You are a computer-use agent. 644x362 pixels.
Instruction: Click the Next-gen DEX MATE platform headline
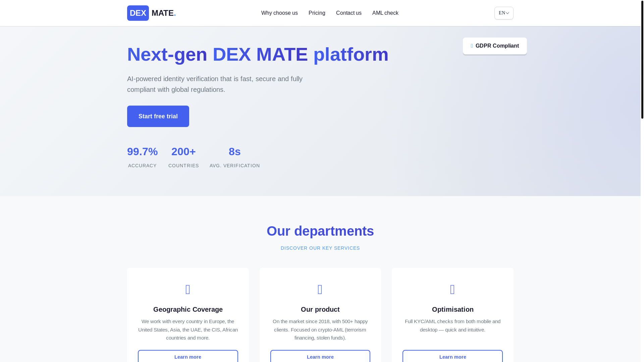click(x=258, y=54)
